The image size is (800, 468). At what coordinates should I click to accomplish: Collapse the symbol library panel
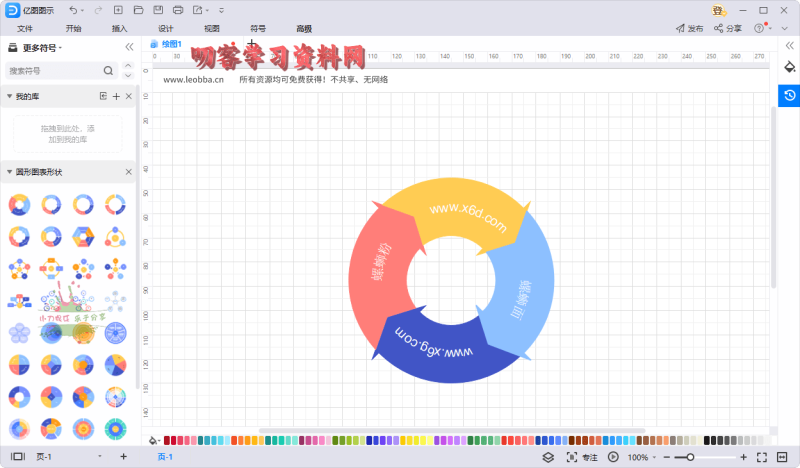pyautogui.click(x=130, y=47)
